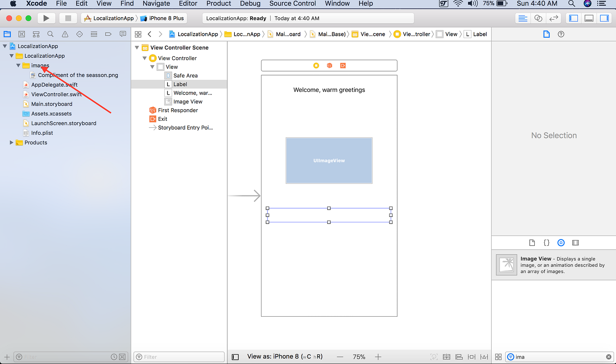Add a file with the plus button

(x=7, y=357)
